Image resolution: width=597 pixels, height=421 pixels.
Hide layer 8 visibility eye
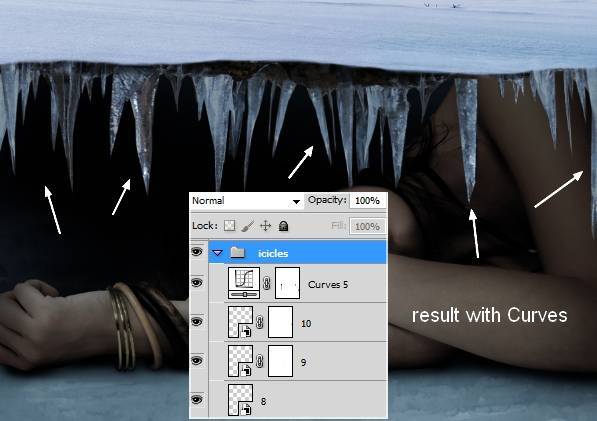point(197,399)
